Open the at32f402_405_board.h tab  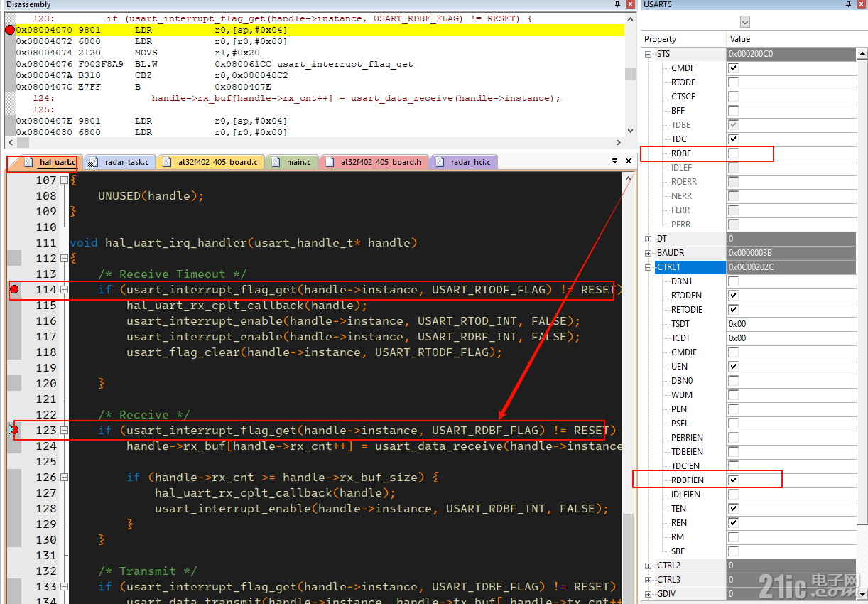tap(381, 162)
